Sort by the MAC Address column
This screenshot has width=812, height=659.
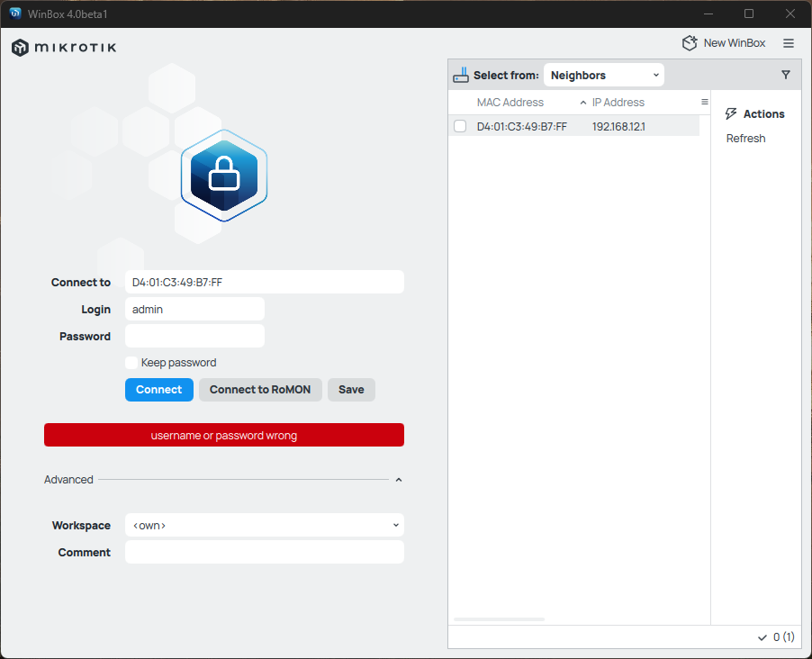click(x=510, y=103)
